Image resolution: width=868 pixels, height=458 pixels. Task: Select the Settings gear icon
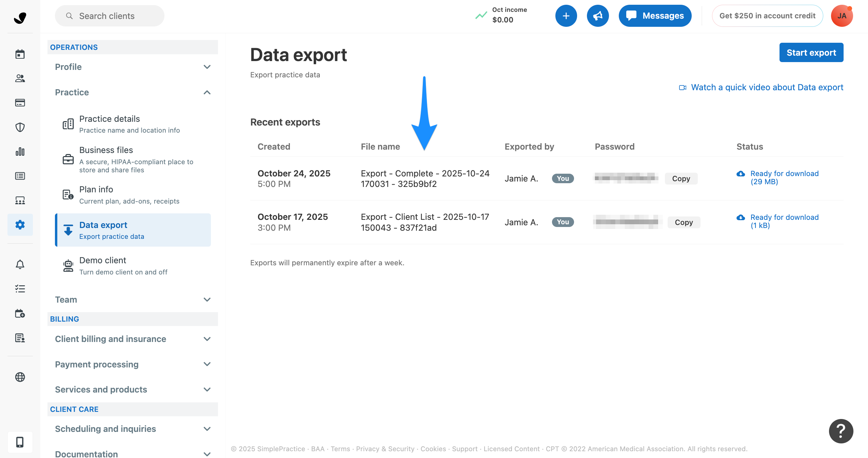tap(20, 225)
